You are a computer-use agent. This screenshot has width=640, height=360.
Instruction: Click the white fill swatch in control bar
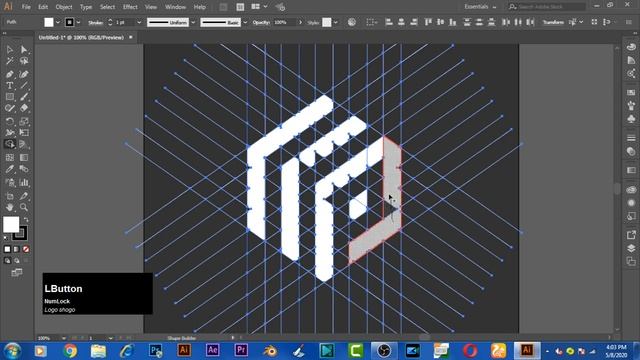click(49, 22)
